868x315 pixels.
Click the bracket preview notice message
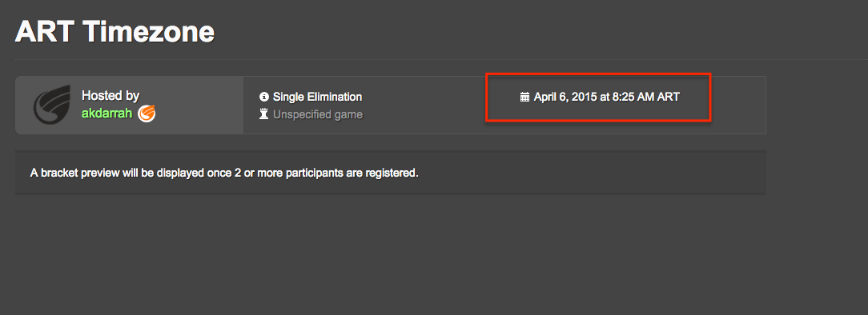224,173
